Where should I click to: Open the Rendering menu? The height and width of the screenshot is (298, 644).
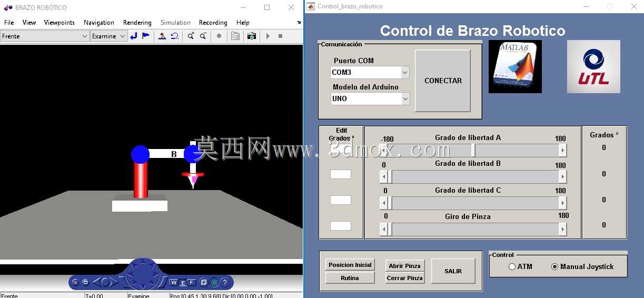coord(137,23)
